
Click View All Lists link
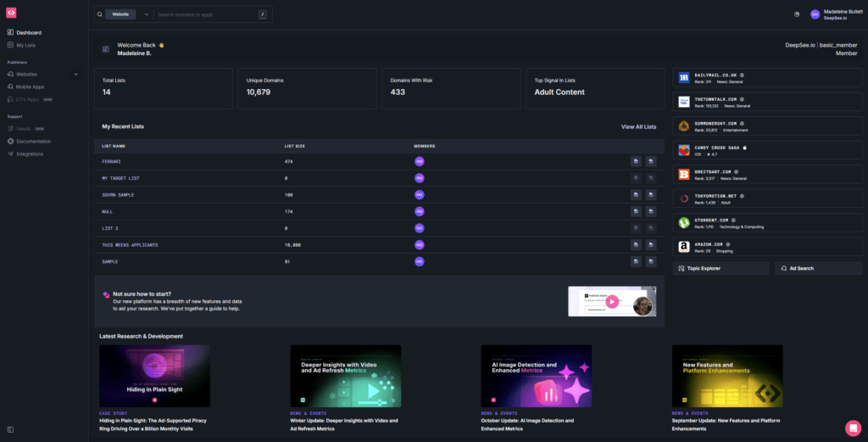click(638, 127)
